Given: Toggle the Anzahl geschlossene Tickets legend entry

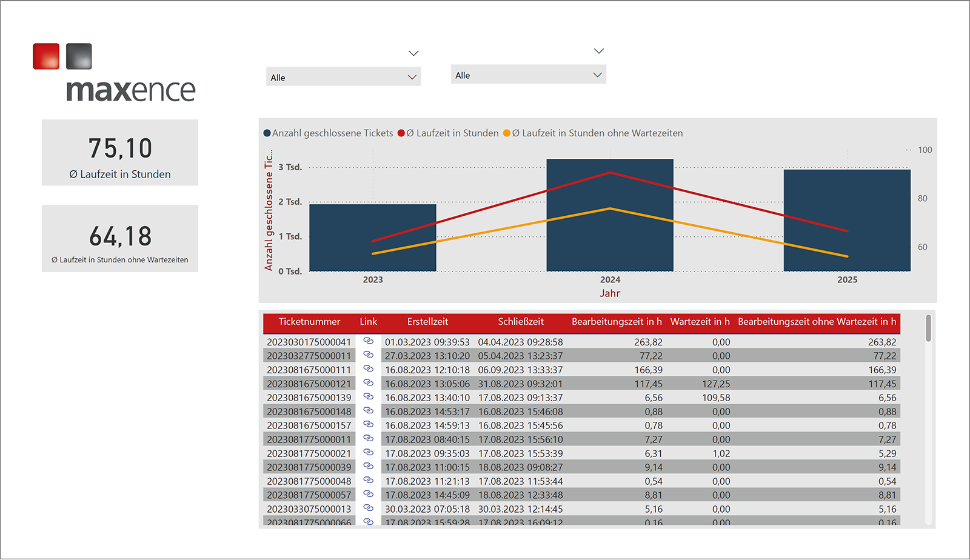Looking at the screenshot, I should pyautogui.click(x=328, y=133).
